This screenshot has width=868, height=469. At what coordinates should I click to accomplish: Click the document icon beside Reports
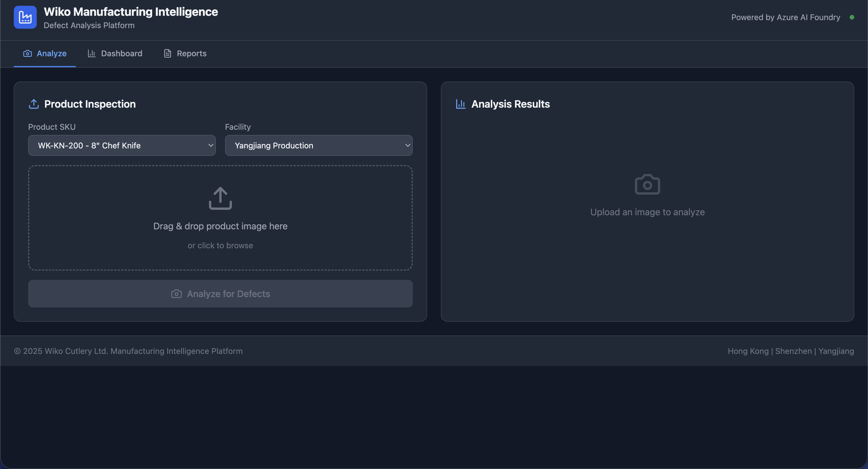tap(167, 54)
